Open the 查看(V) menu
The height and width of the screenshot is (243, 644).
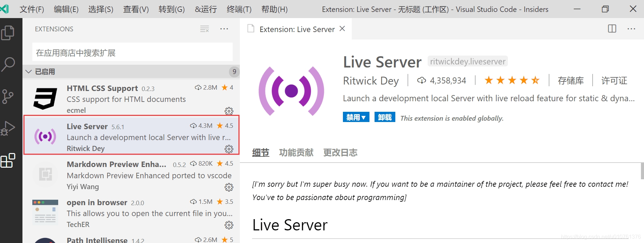136,9
